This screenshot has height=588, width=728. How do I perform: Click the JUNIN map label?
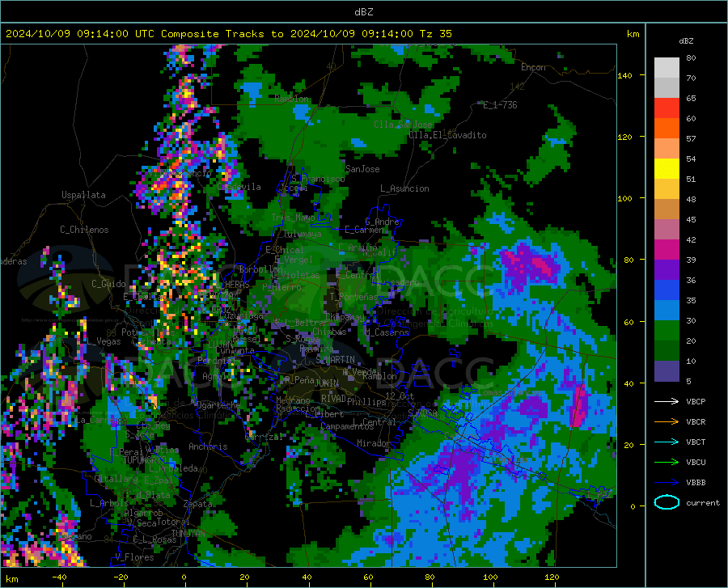tap(327, 383)
